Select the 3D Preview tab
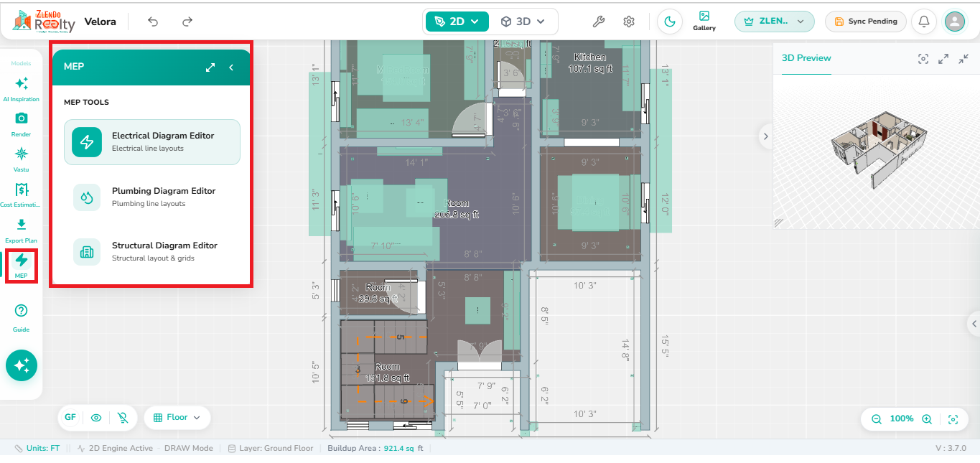980x463 pixels. 806,58
